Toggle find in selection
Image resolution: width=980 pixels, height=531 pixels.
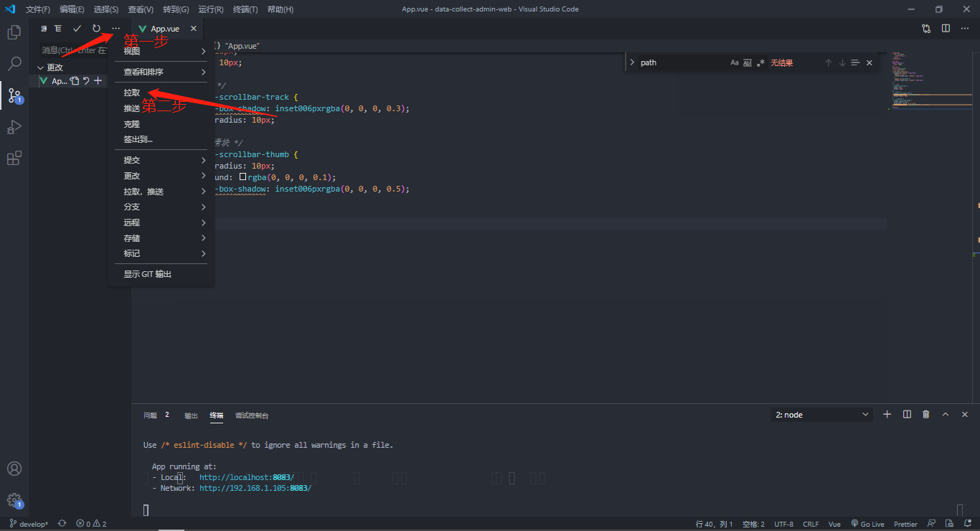(x=855, y=63)
